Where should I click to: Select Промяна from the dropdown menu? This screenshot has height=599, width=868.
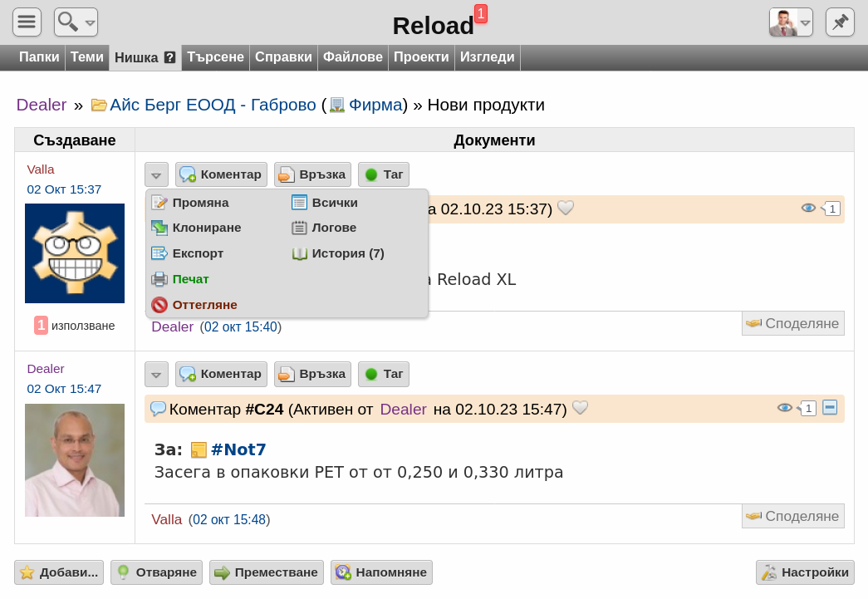[190, 203]
